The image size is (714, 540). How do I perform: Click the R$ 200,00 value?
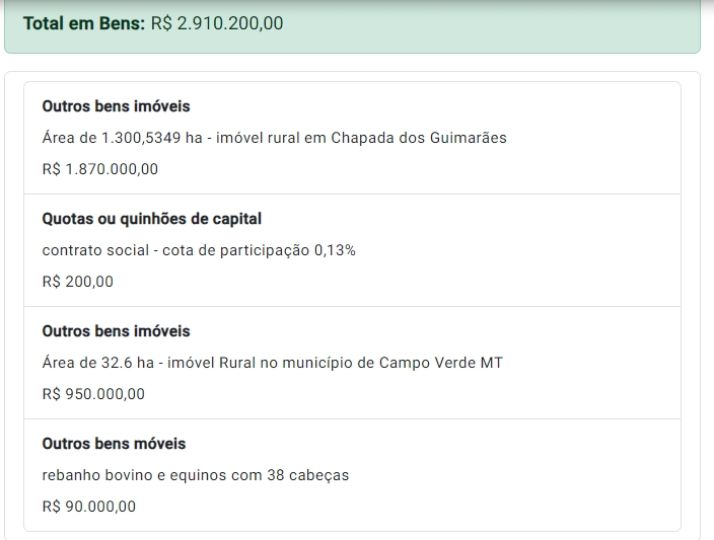77,281
